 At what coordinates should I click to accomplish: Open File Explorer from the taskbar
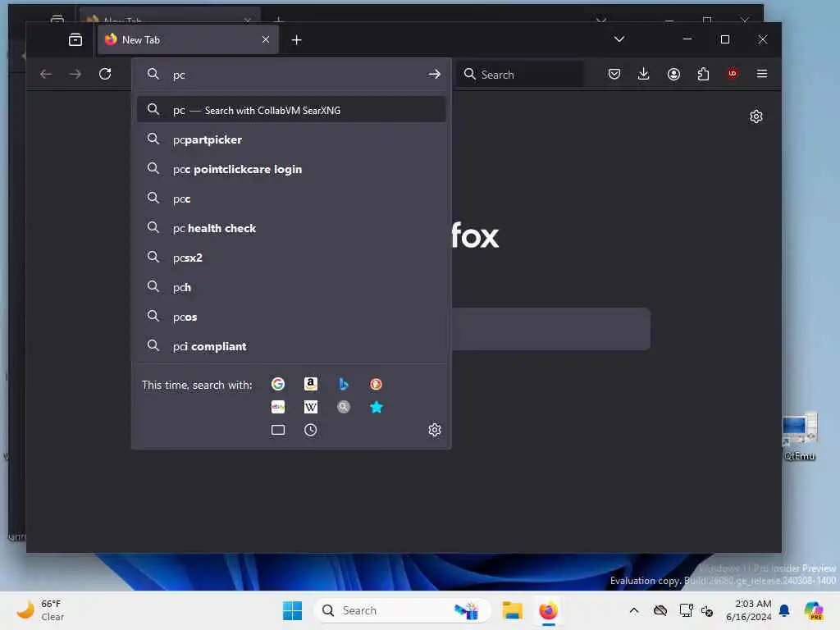pos(512,610)
